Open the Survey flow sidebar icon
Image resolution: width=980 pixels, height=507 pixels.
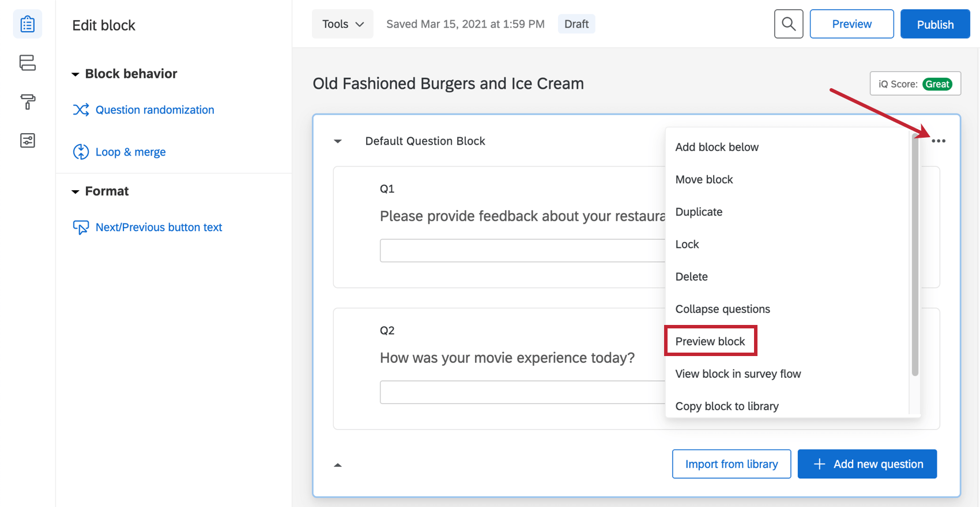coord(28,63)
